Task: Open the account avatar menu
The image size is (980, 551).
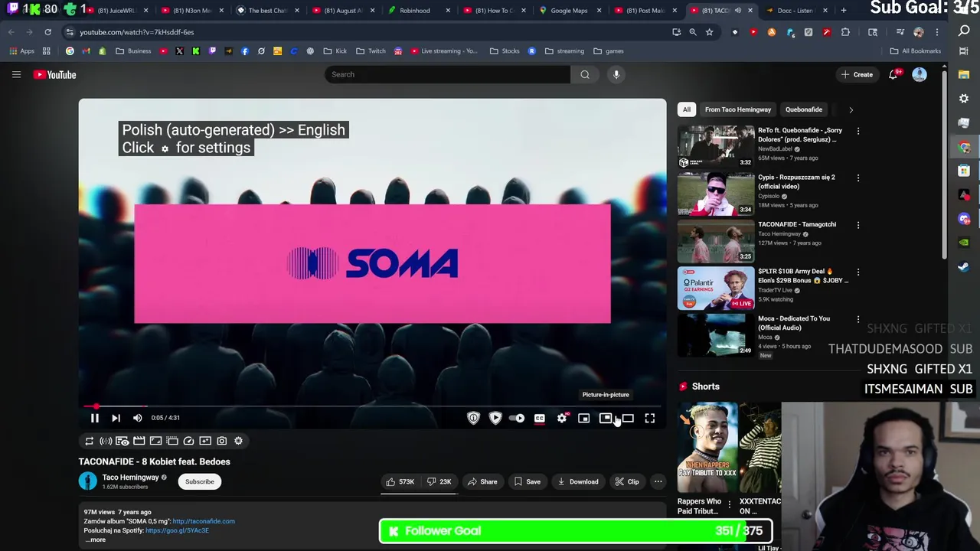Action: [920, 74]
